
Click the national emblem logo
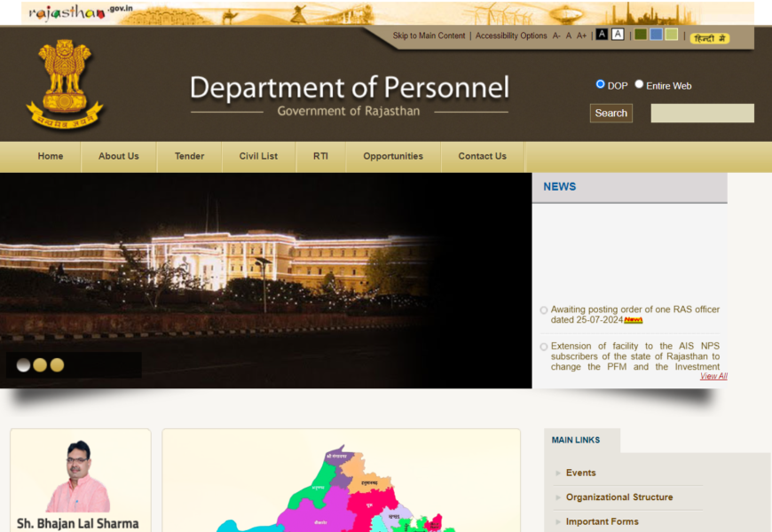click(65, 84)
